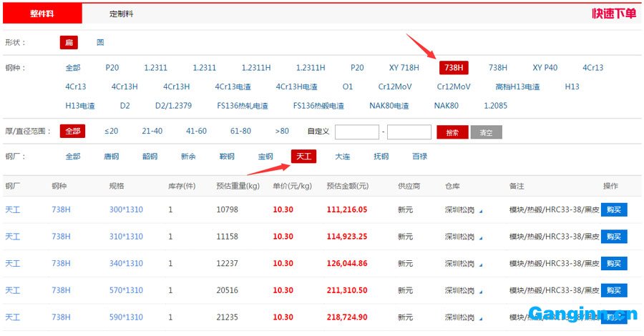Image resolution: width=644 pixels, height=336 pixels.
Task: Select the XY P40 steel type
Action: tap(545, 68)
